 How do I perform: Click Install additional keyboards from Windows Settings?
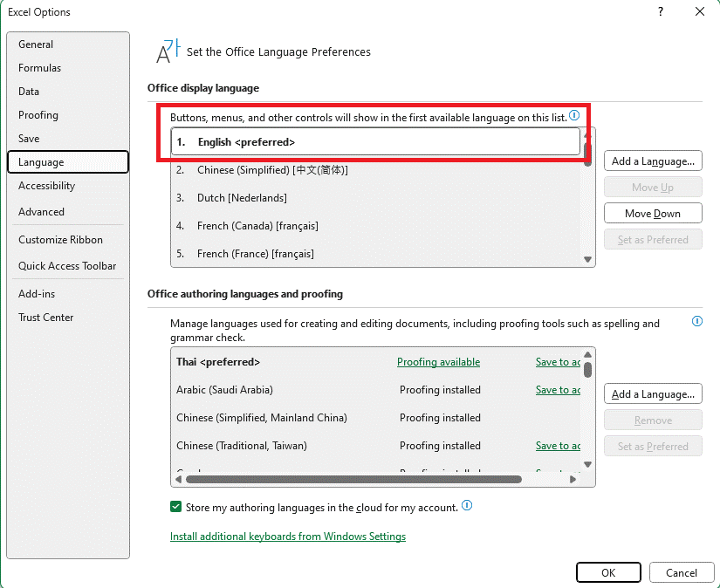coord(288,536)
